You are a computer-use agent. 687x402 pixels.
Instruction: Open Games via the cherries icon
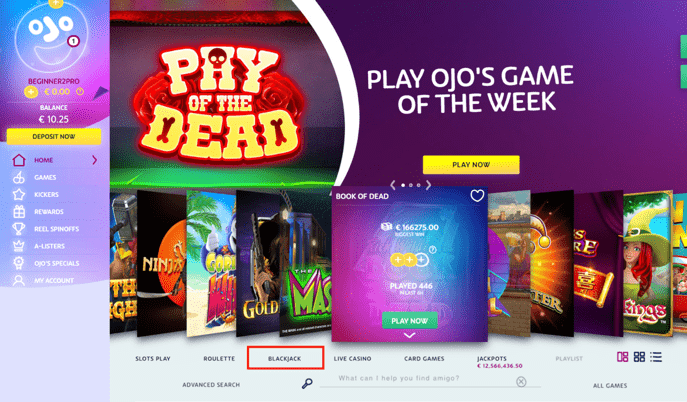point(19,177)
